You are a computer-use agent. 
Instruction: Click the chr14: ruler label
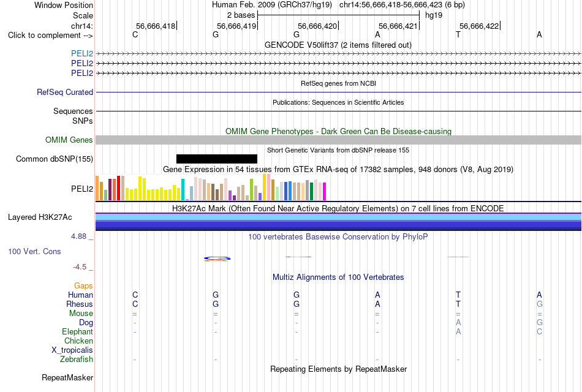pos(81,26)
